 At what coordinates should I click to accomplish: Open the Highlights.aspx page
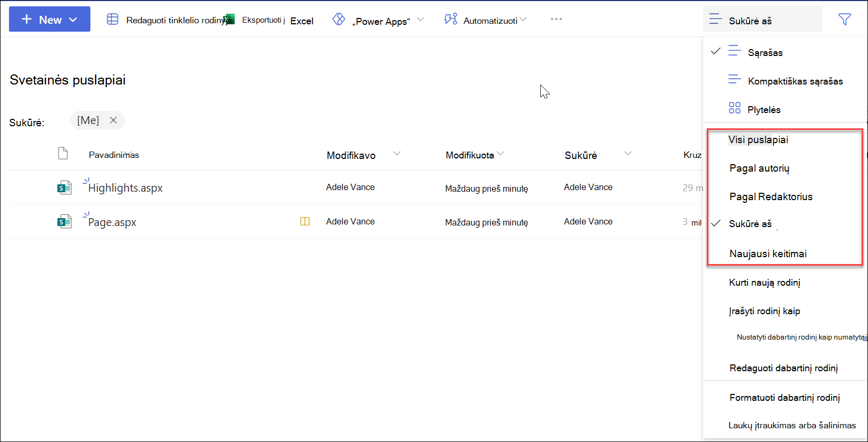tap(125, 188)
